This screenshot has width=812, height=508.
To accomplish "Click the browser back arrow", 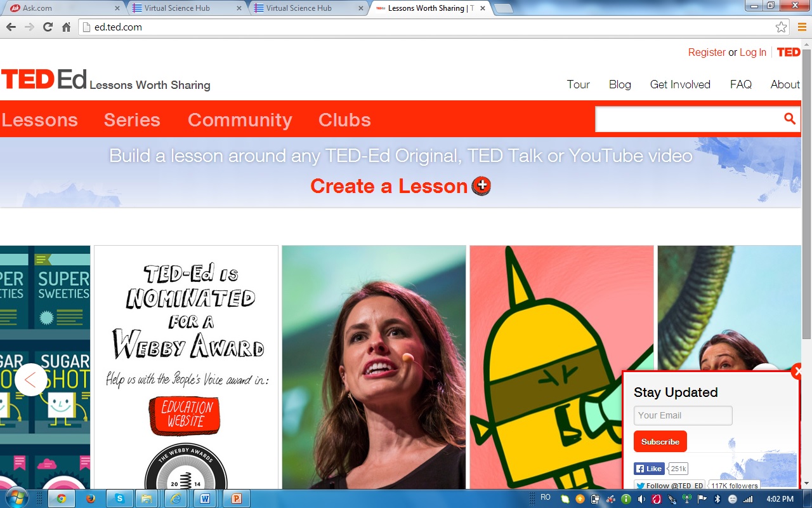I will [x=11, y=27].
